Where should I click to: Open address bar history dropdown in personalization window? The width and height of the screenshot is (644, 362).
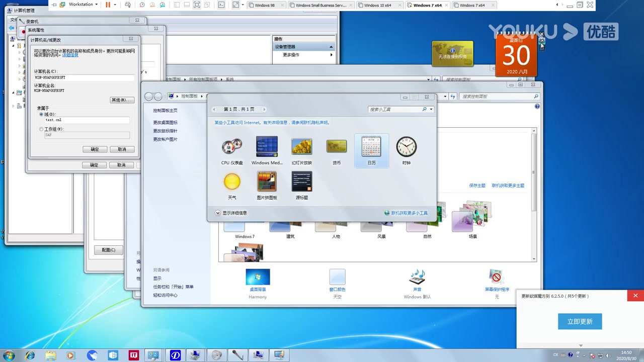(446, 96)
